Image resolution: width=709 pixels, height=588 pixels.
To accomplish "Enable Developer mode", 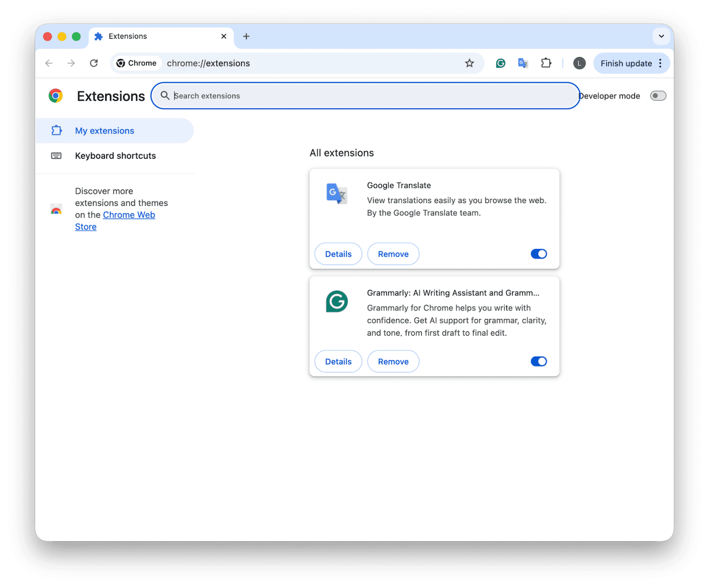I will tap(658, 95).
